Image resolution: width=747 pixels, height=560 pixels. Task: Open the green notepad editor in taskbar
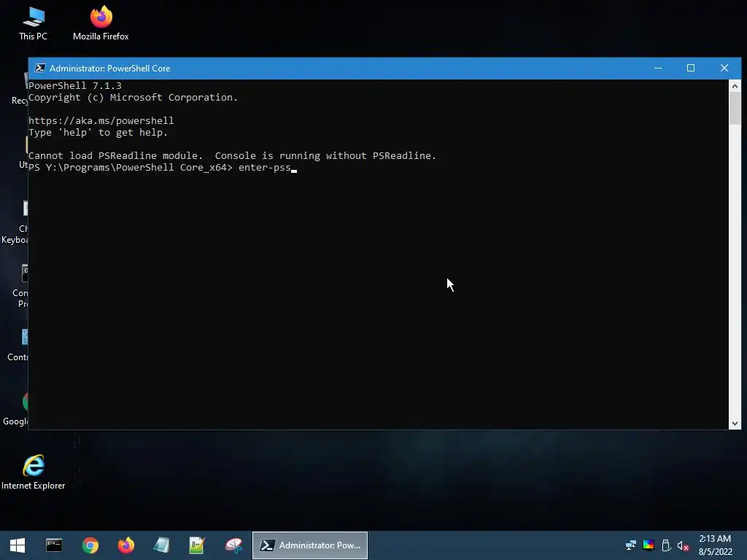point(197,545)
